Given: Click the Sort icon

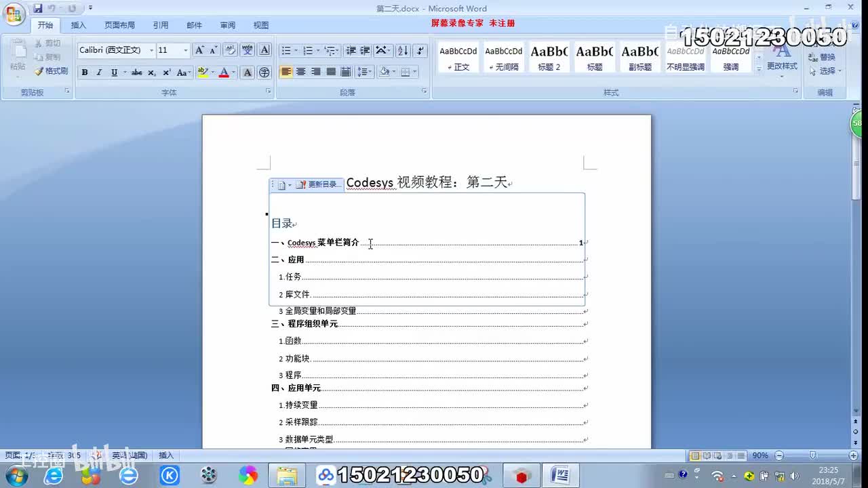Looking at the screenshot, I should pos(403,50).
